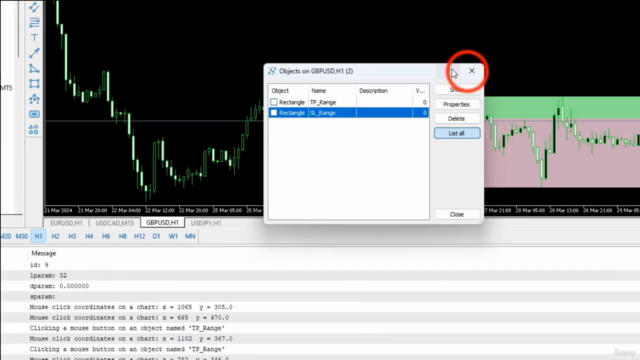Select the ABC pattern drawing tool

tap(34, 99)
